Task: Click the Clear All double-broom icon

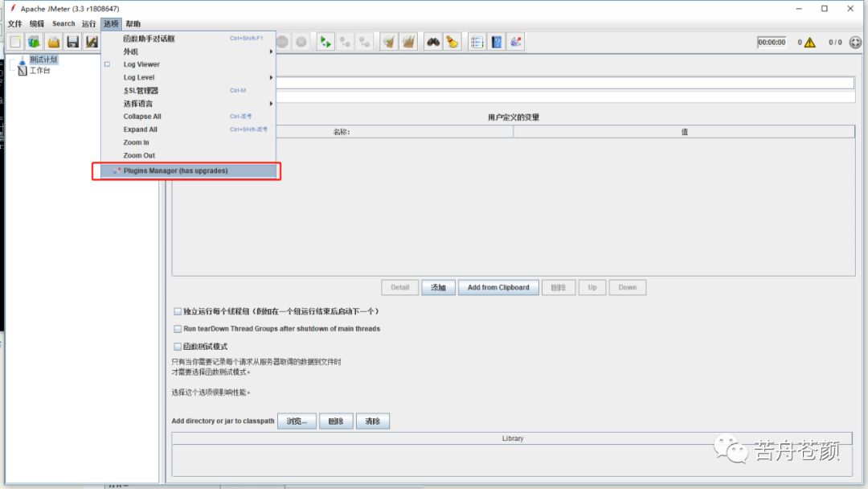Action: click(x=408, y=42)
